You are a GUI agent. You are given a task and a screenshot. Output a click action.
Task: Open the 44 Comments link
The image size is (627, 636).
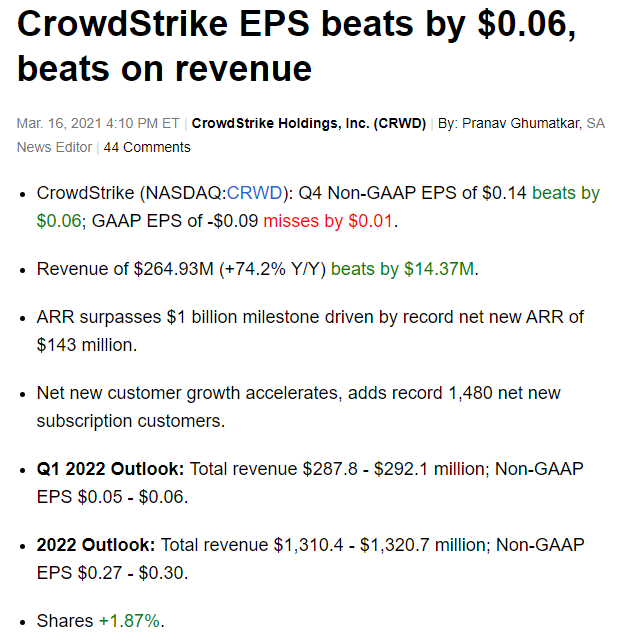click(x=147, y=147)
